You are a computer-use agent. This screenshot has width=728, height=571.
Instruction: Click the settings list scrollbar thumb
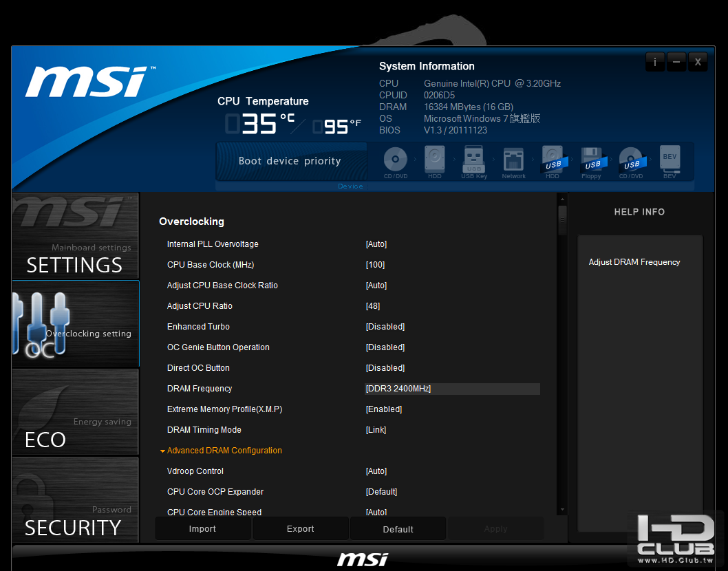click(562, 220)
